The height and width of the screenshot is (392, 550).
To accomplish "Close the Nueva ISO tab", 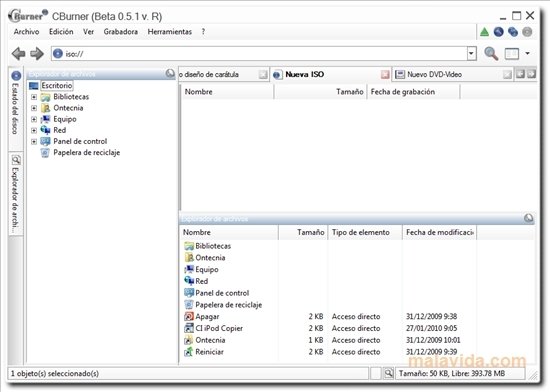I will tap(385, 74).
